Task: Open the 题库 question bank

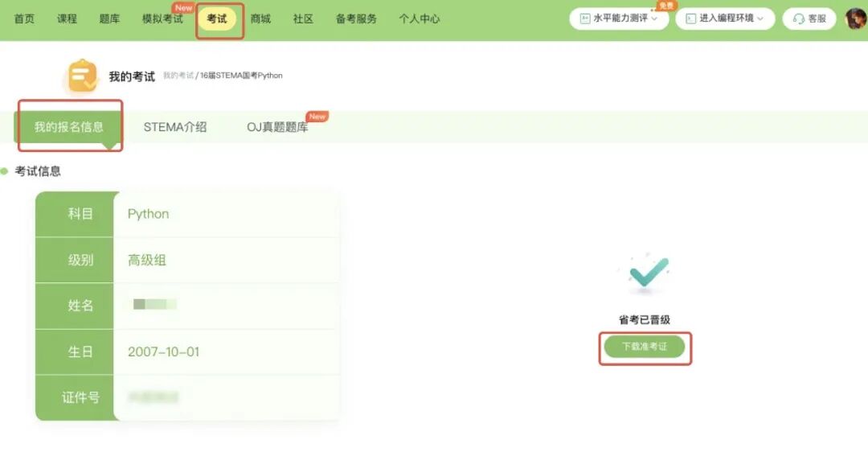Action: (x=109, y=18)
